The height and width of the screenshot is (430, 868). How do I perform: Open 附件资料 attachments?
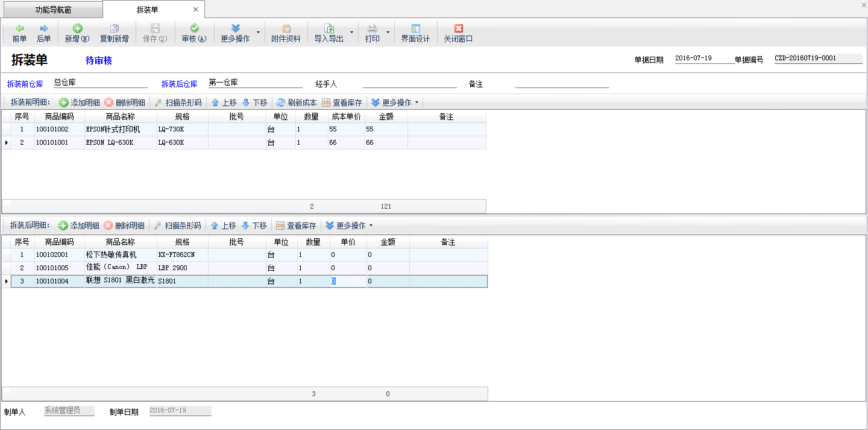pyautogui.click(x=286, y=33)
